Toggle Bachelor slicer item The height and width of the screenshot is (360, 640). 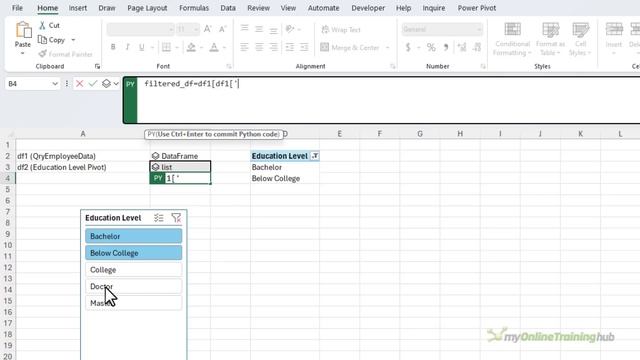(x=133, y=236)
